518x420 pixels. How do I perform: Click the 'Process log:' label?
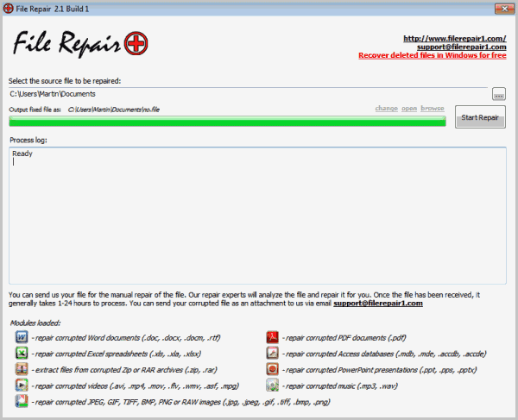tap(28, 140)
